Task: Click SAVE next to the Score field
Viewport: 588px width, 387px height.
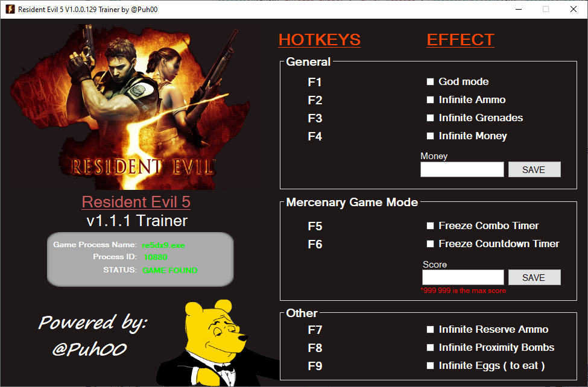Action: [534, 277]
